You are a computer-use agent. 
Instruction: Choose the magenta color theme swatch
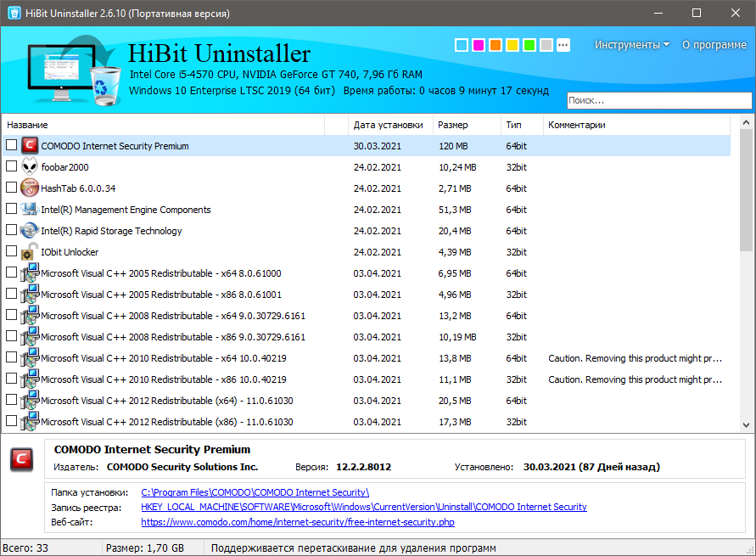pos(479,45)
